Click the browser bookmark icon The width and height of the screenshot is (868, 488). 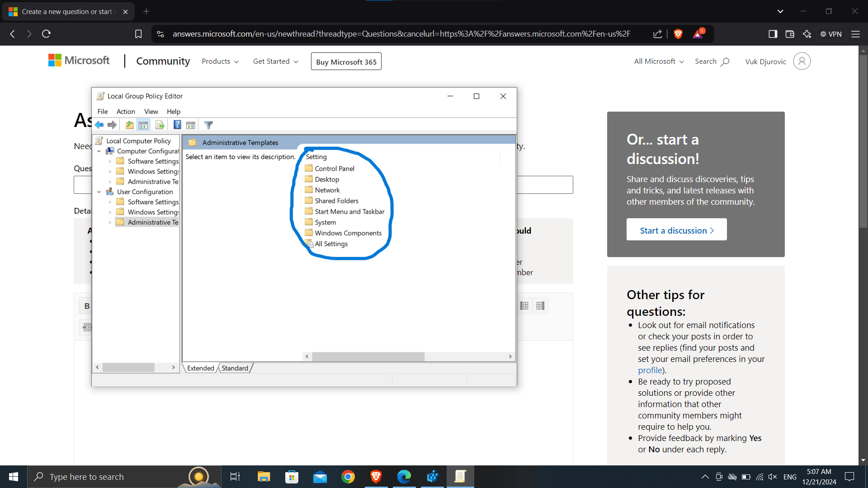point(138,34)
